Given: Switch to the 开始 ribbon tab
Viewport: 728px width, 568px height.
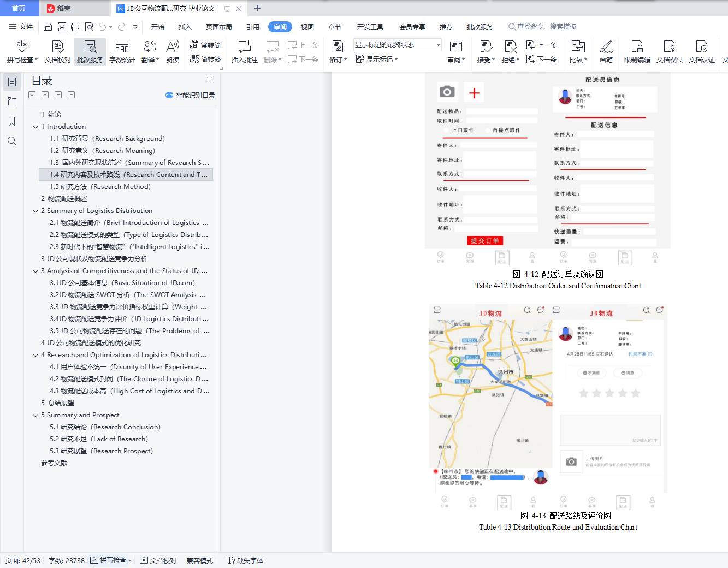Looking at the screenshot, I should tap(158, 27).
